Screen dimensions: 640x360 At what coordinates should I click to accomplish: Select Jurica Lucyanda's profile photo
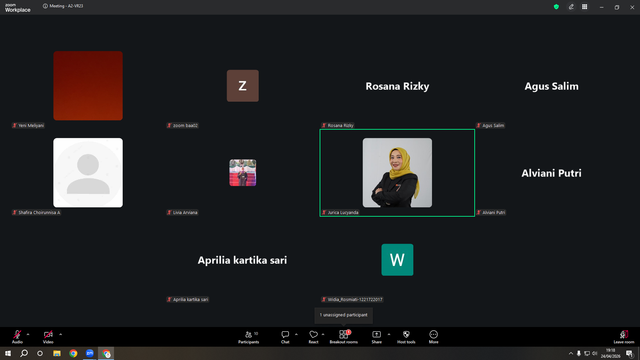point(397,173)
